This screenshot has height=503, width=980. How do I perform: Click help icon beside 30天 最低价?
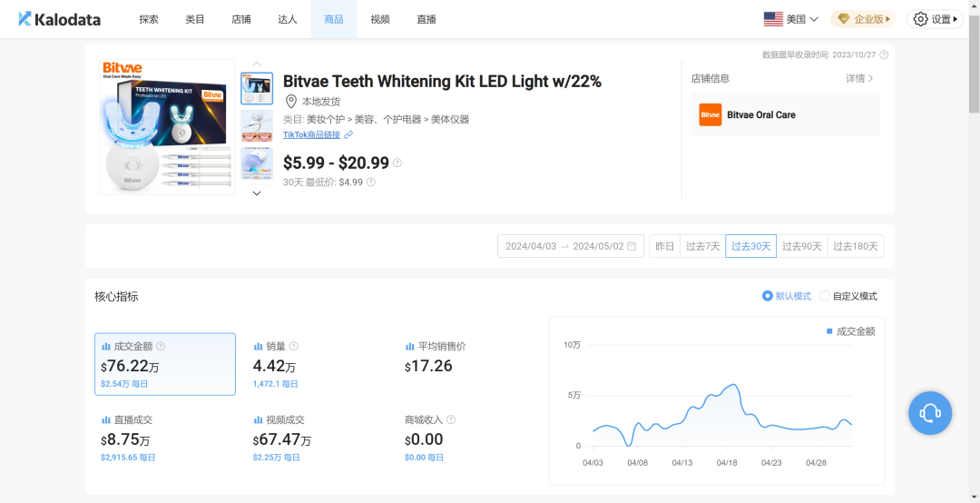pyautogui.click(x=370, y=182)
